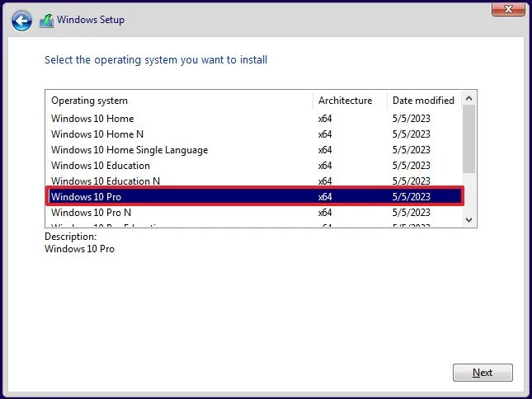Click the Operating system column header

179,101
